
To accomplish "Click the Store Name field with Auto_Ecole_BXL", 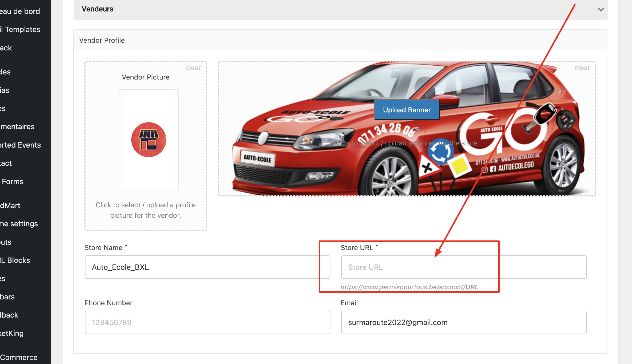I will (208, 267).
